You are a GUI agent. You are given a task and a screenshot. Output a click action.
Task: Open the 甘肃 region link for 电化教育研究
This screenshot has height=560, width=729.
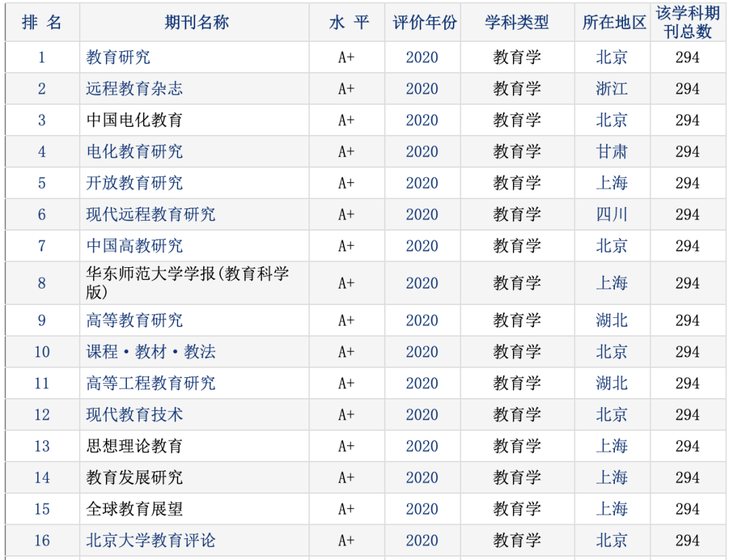(x=612, y=152)
